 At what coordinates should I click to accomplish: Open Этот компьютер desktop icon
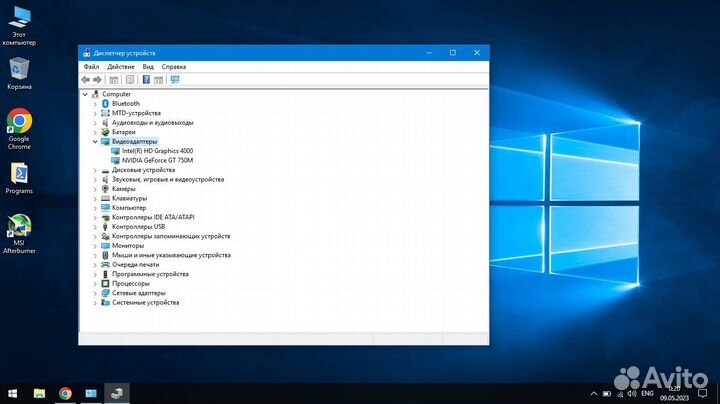pyautogui.click(x=19, y=23)
